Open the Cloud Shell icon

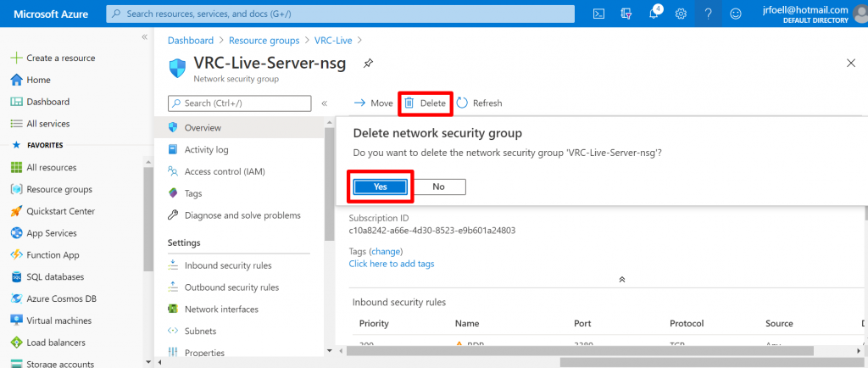[x=598, y=14]
